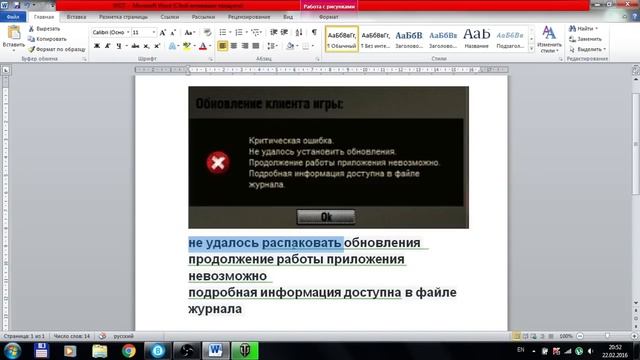Screen dimensions: 640x360
Task: Open the World of Tanks taskbar icon
Action: click(x=245, y=351)
